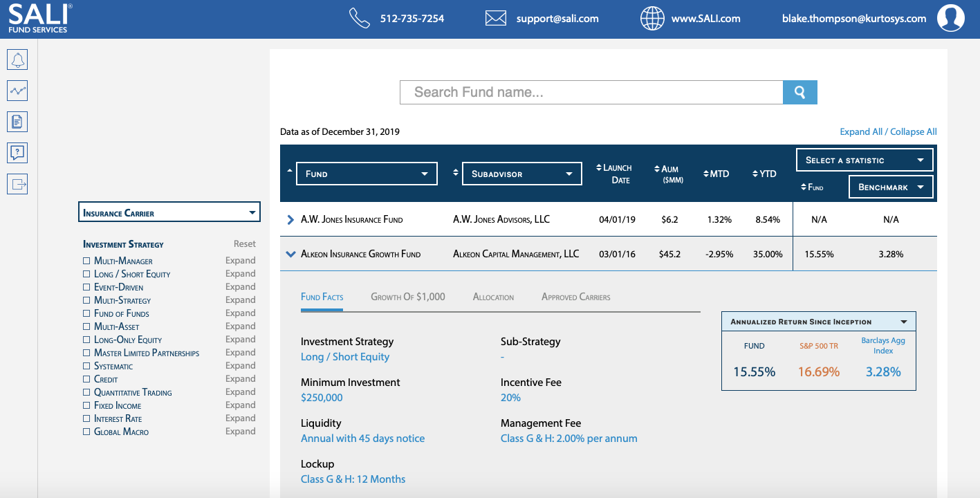Image resolution: width=980 pixels, height=498 pixels.
Task: Click Alkeon Capital Management, LLC subadvisor cell
Action: [516, 254]
